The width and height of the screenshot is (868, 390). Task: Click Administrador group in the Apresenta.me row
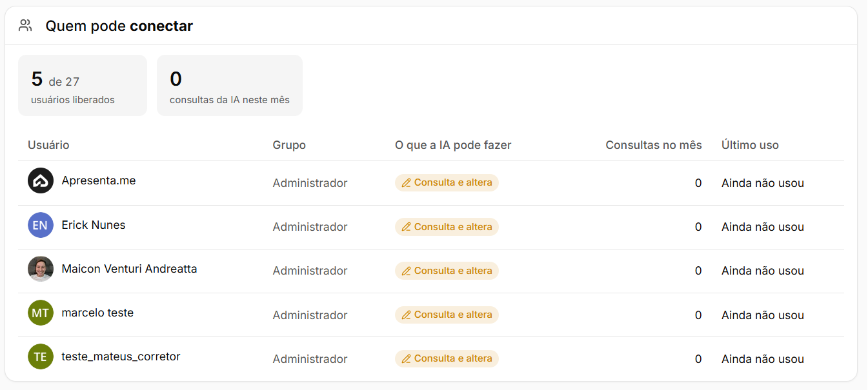click(x=310, y=183)
